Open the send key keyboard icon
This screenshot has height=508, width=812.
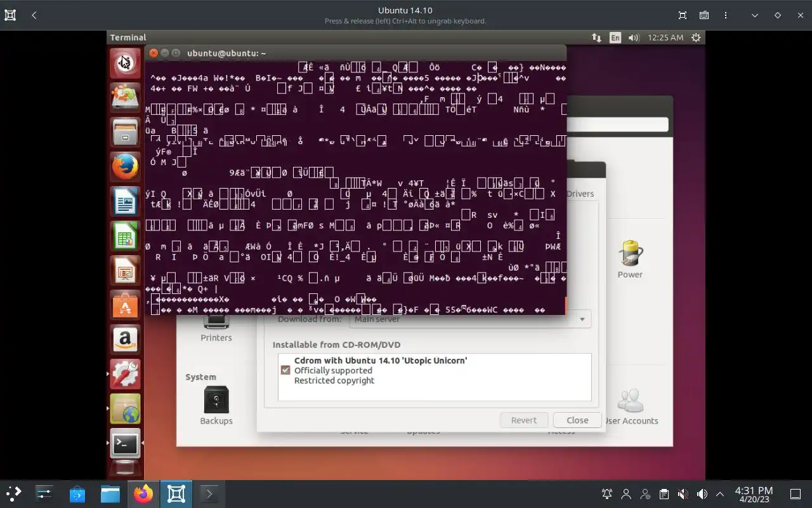click(704, 15)
